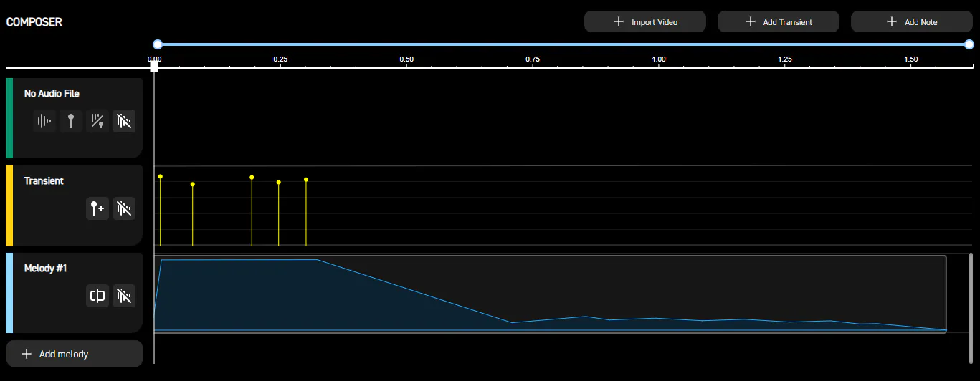Click the Add melody button
Image resolution: width=980 pixels, height=381 pixels.
point(75,354)
